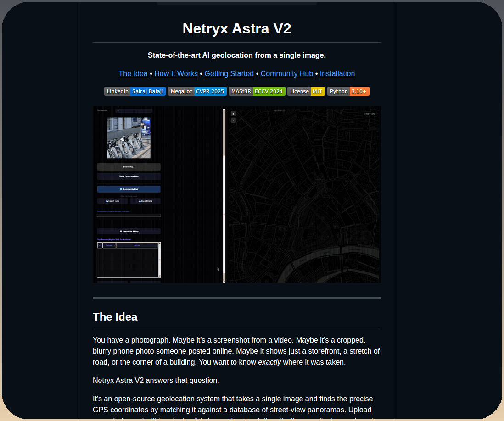Screen dimensions: 504x421
Task: Click Import Index in the demo
Action: click(x=146, y=201)
